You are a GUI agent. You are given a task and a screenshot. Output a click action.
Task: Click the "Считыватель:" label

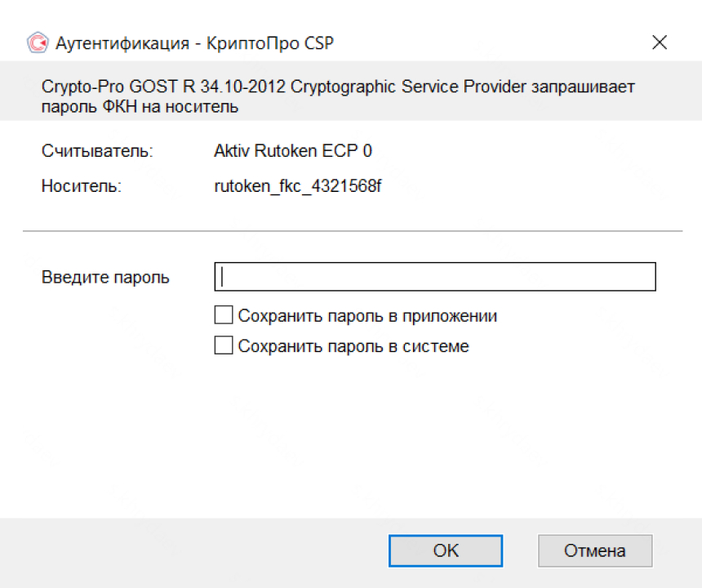click(x=97, y=151)
